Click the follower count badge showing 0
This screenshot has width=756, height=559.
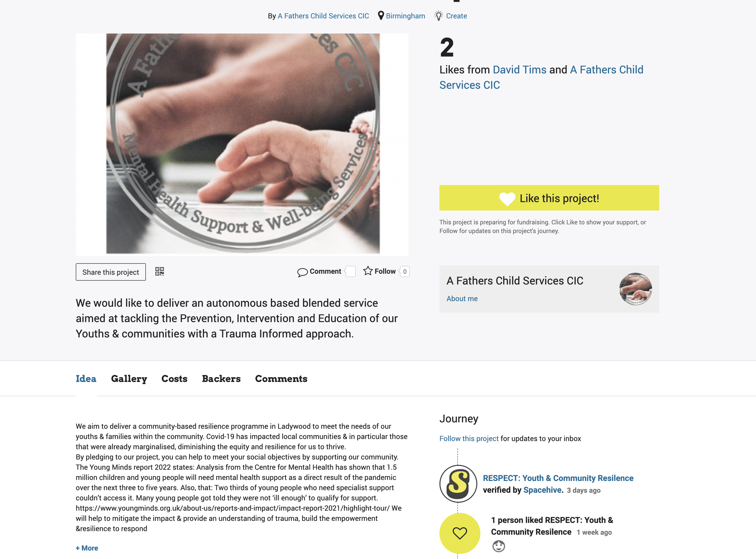click(x=404, y=271)
